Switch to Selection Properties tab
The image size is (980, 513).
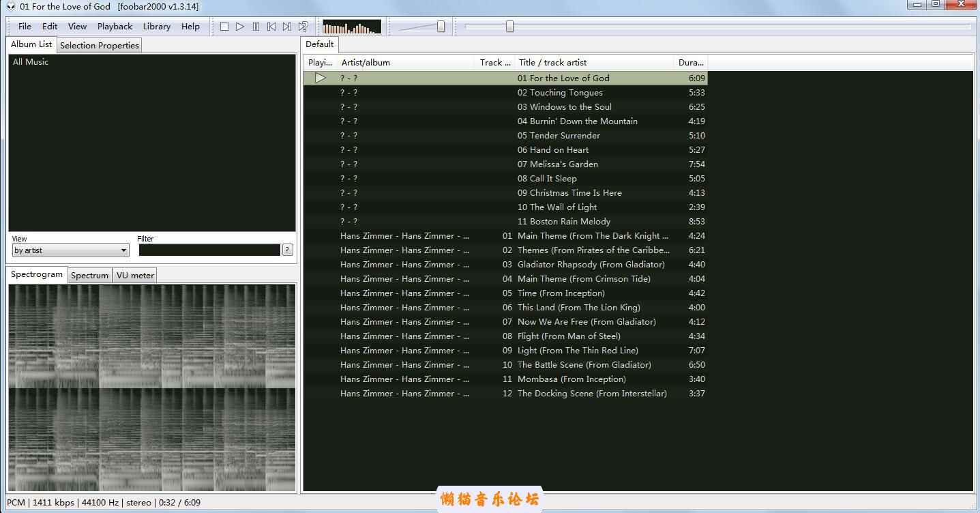[100, 46]
